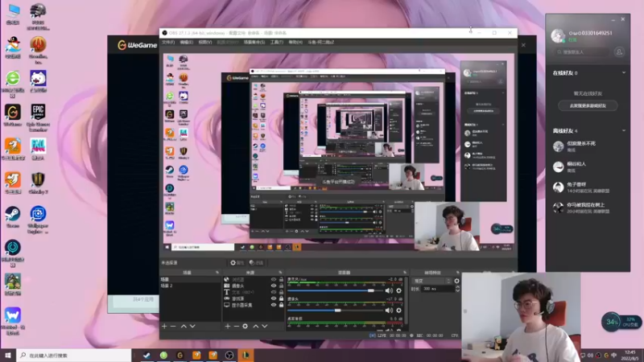Image resolution: width=644 pixels, height=362 pixels.
Task: Click the source Properties button
Action: (x=237, y=263)
